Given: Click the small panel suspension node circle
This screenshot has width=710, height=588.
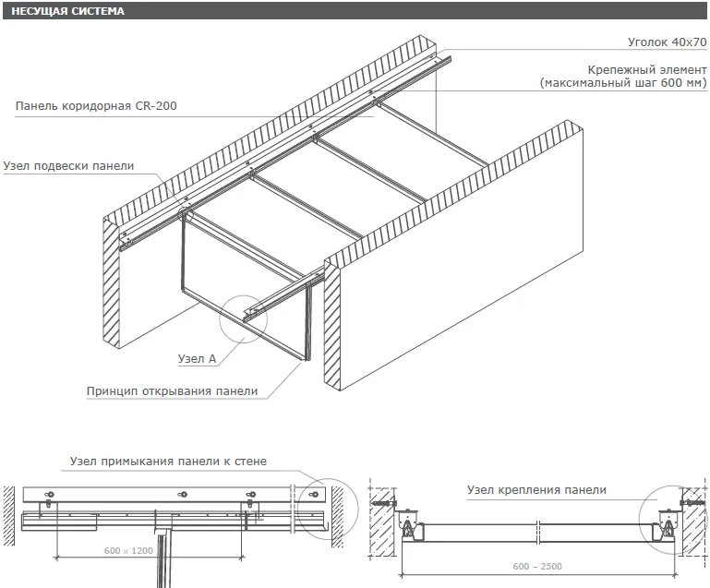Looking at the screenshot, I should [184, 216].
